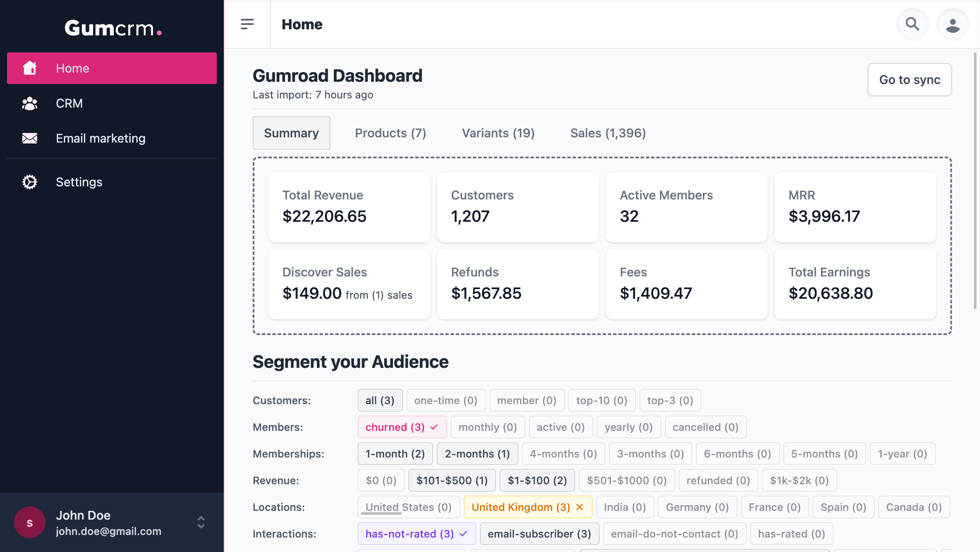The image size is (980, 552).
Task: Select the 5-months (0) membership filter
Action: click(x=824, y=454)
